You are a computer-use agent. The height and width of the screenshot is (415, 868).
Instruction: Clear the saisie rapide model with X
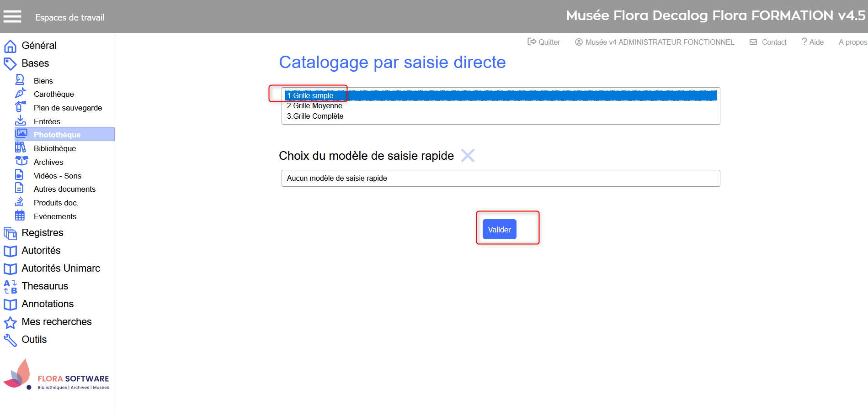pos(468,156)
